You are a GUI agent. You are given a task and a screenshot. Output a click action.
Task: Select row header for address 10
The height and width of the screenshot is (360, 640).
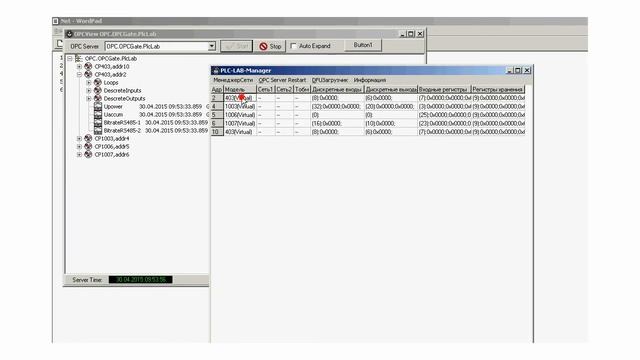[217, 132]
